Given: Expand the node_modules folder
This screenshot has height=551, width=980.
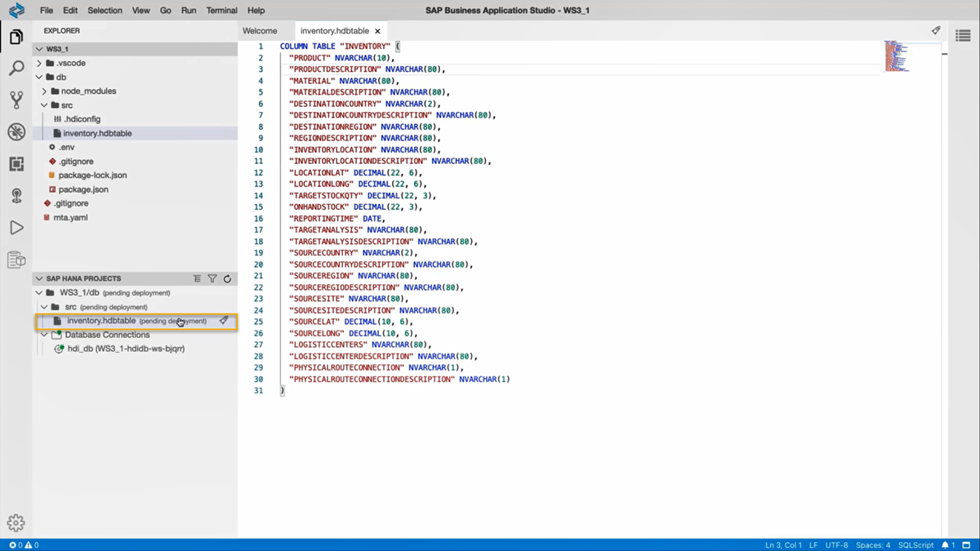Looking at the screenshot, I should pyautogui.click(x=44, y=91).
